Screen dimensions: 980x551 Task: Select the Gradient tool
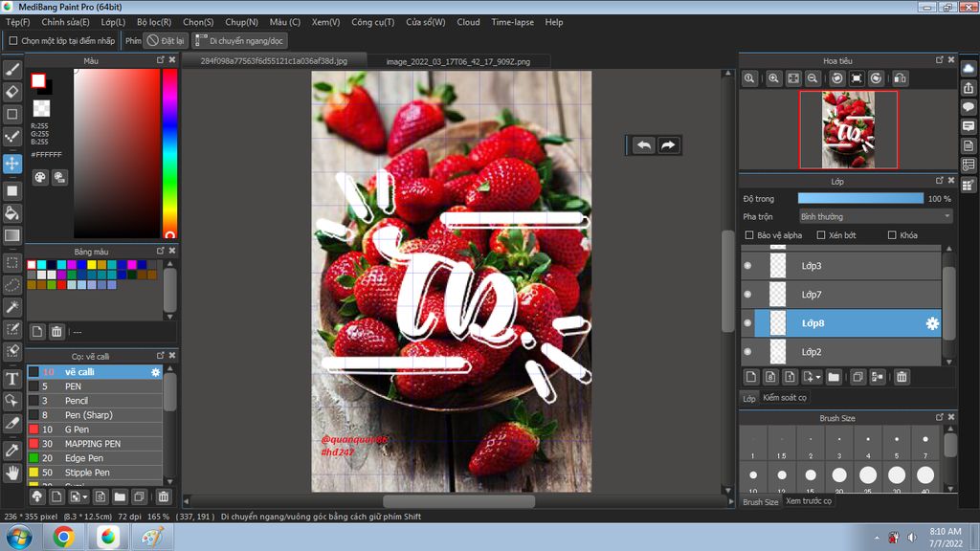click(11, 235)
